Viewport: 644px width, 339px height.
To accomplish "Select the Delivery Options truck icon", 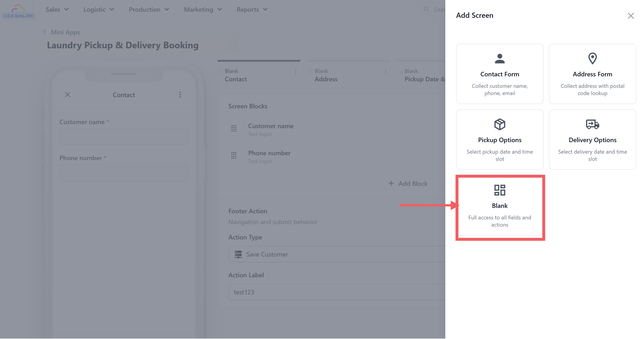I will (592, 124).
